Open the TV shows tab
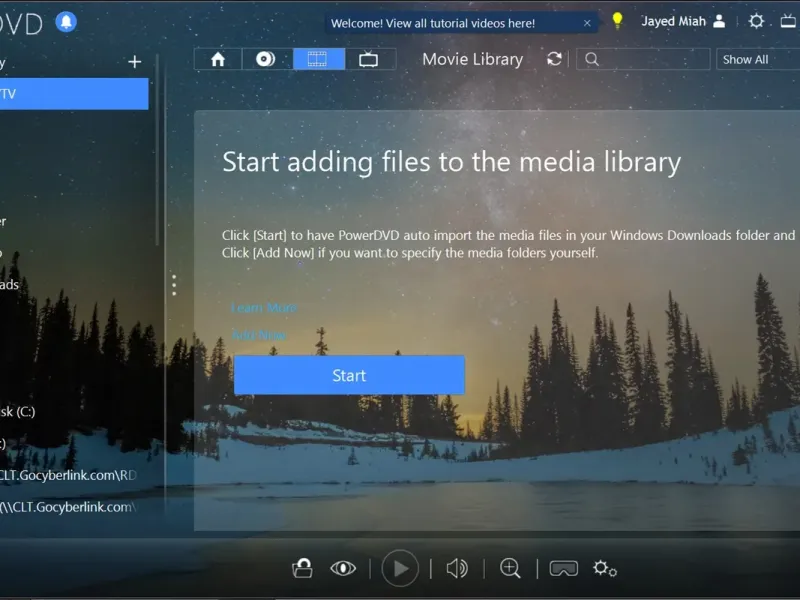Viewport: 800px width, 600px height. pos(368,59)
